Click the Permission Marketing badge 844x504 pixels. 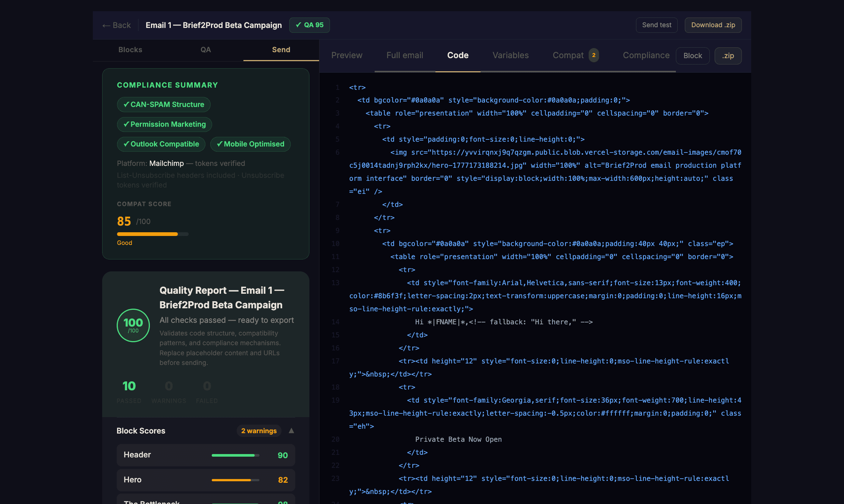[x=164, y=124]
